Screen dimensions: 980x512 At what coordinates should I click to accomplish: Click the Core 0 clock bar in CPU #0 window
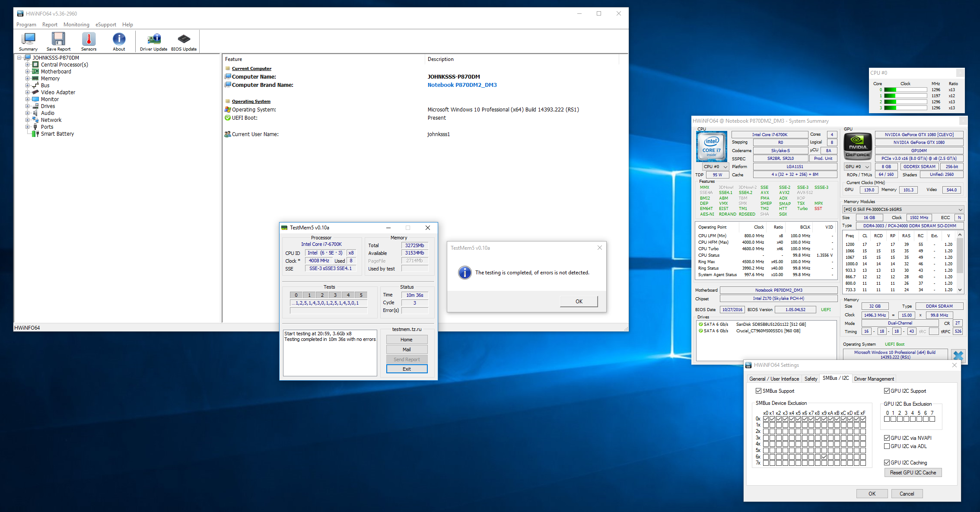tap(905, 90)
